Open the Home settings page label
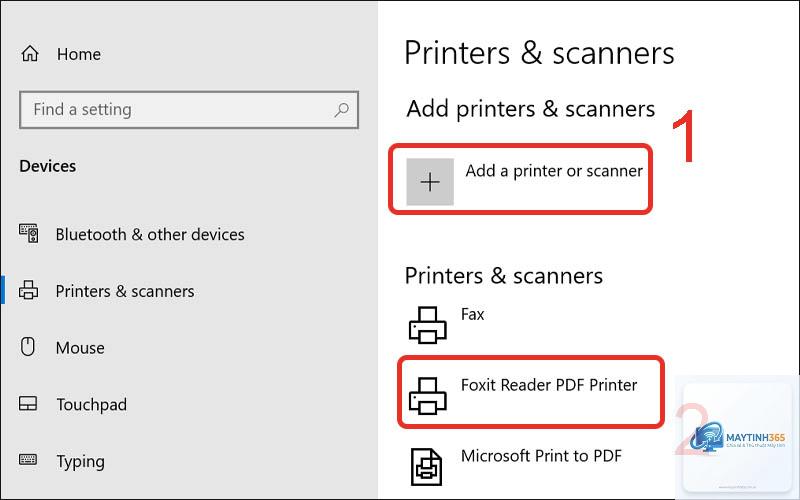The width and height of the screenshot is (800, 500). [x=79, y=54]
